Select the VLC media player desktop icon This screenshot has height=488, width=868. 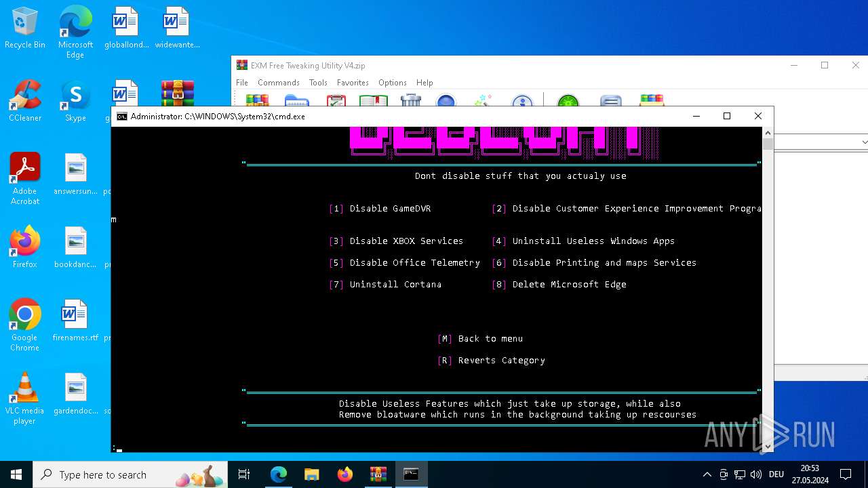(x=25, y=399)
